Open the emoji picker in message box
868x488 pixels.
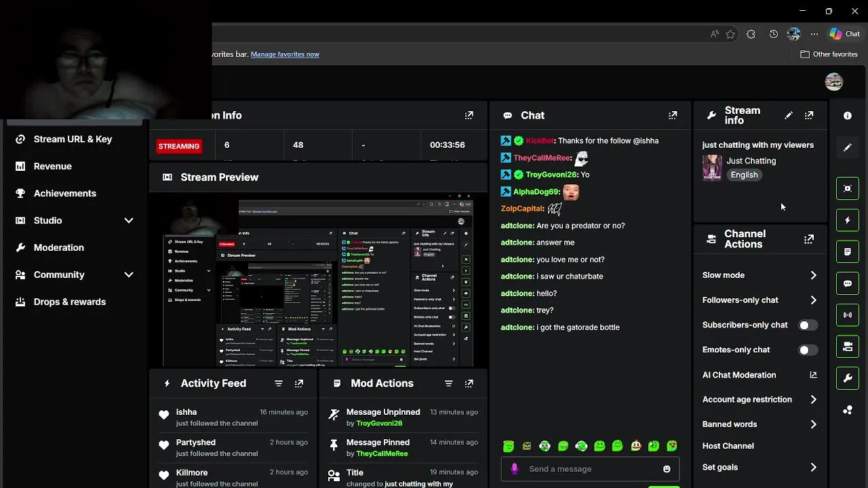coord(667,469)
